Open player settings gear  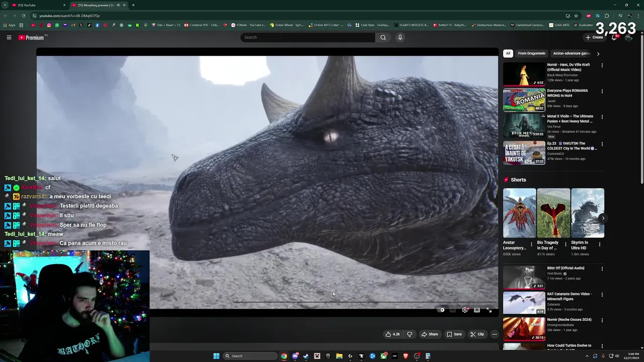click(x=465, y=310)
